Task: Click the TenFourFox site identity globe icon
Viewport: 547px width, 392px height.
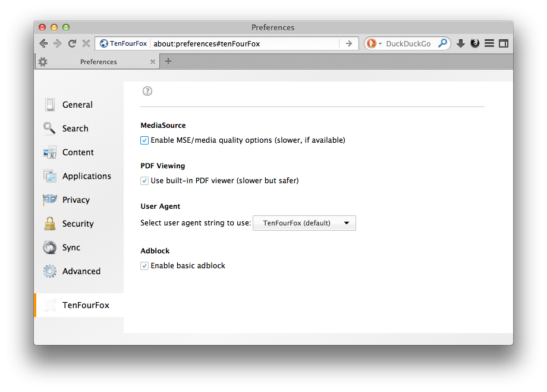Action: click(104, 43)
